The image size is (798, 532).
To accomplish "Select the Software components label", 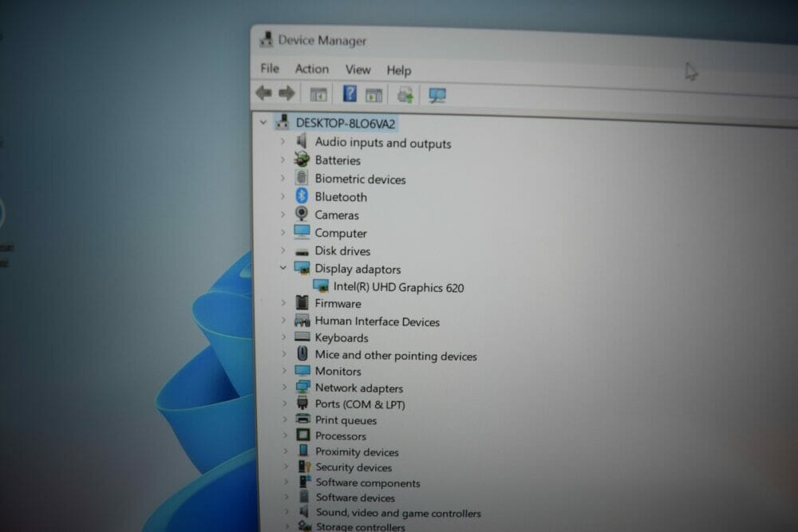I will [x=368, y=483].
